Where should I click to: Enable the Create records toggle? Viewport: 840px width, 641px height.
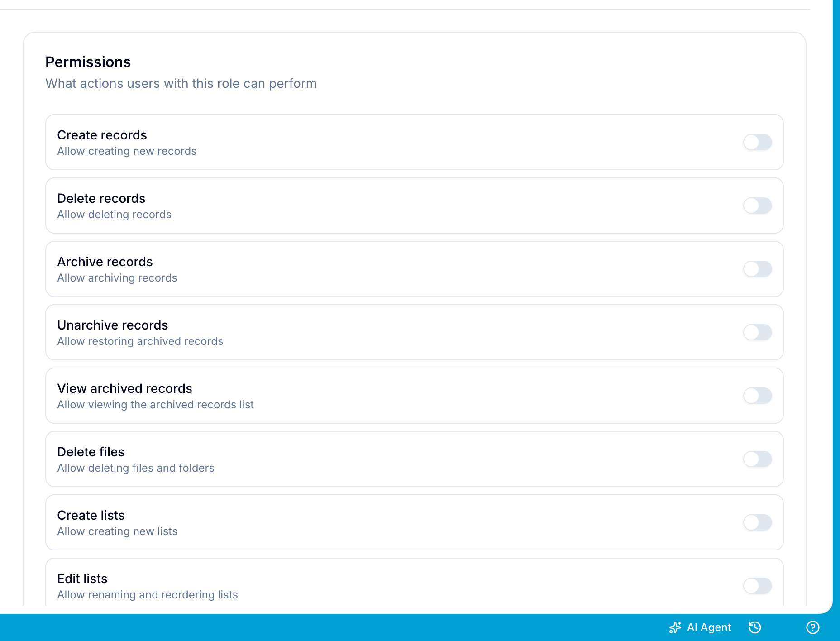click(757, 142)
